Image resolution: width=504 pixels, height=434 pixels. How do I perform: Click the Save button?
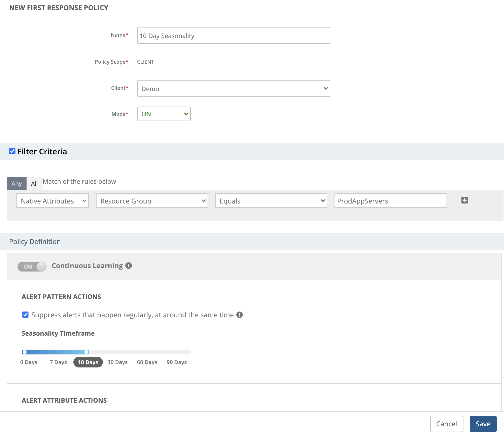tap(483, 424)
